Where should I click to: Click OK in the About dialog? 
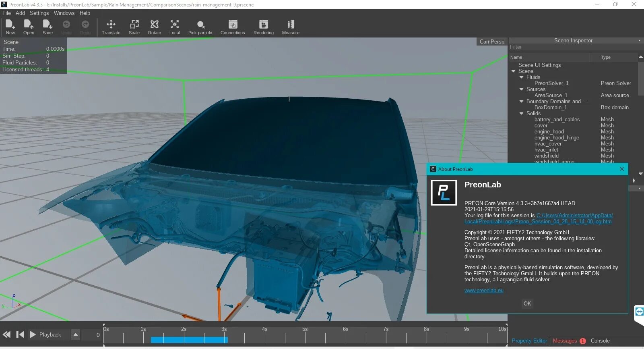[x=527, y=304]
